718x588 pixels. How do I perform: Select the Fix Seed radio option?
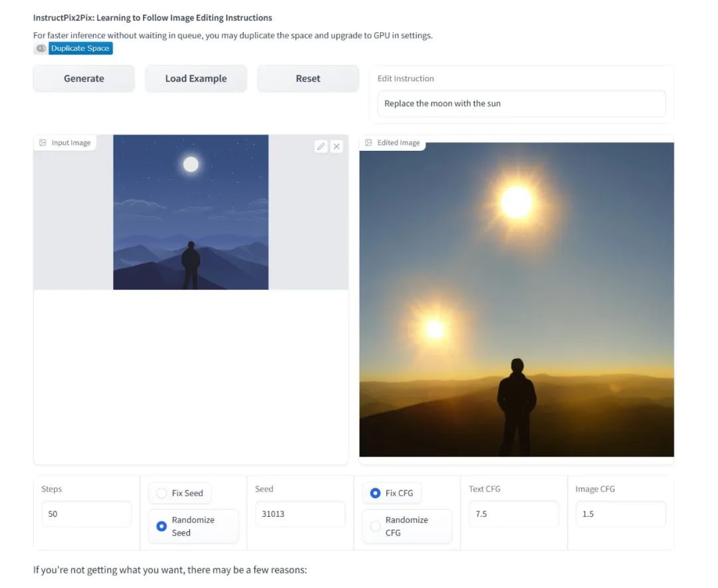tap(162, 493)
